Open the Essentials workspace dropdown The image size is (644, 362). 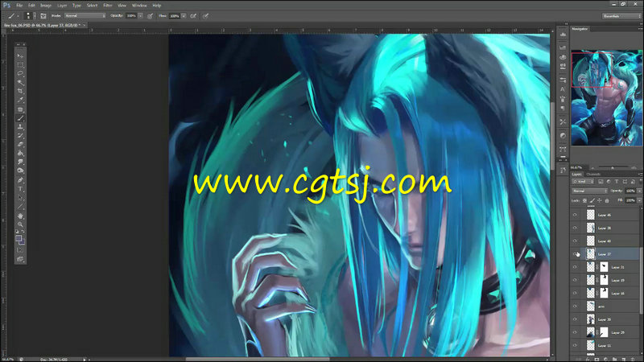click(x=621, y=16)
